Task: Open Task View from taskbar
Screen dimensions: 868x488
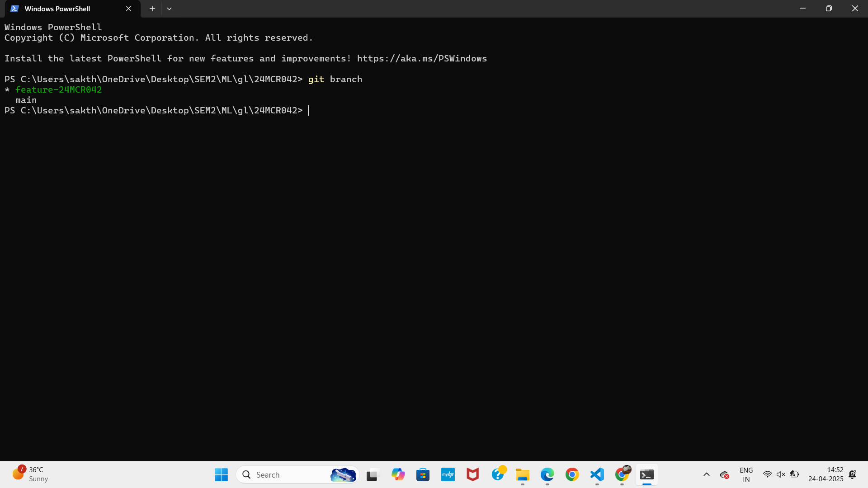Action: (372, 474)
